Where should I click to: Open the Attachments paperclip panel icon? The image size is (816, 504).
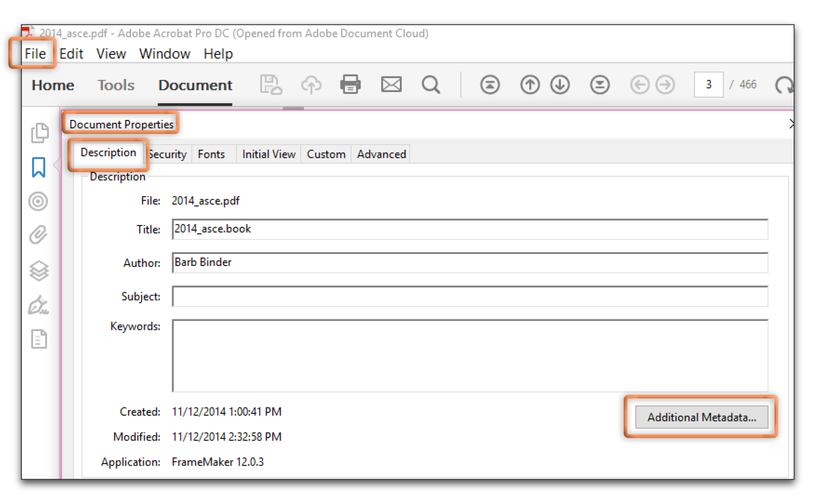pyautogui.click(x=38, y=235)
